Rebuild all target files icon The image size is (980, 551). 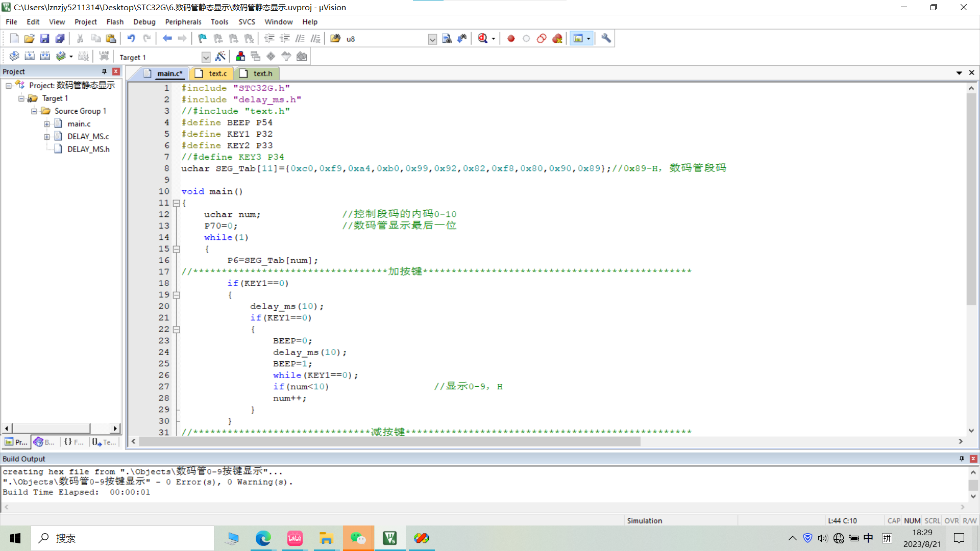coord(45,56)
